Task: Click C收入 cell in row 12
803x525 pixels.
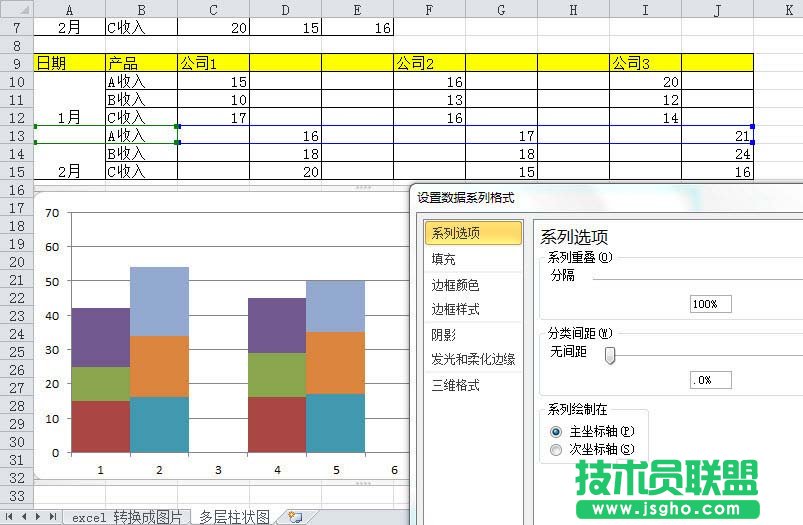Action: (141, 117)
